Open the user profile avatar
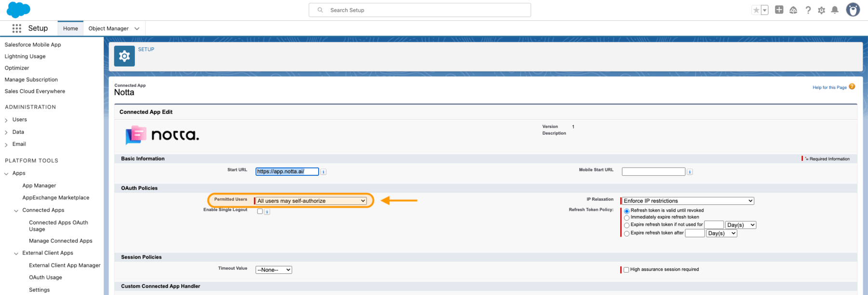This screenshot has height=295, width=868. coord(853,10)
